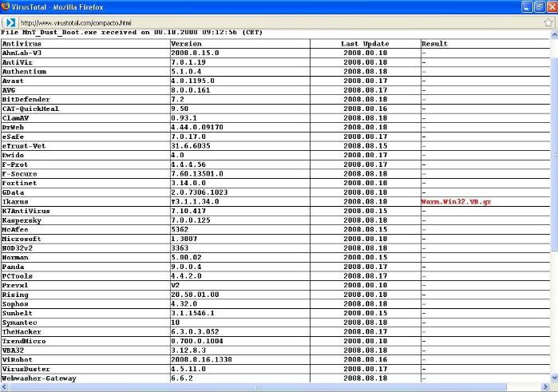Click the Norman row name

[x=15, y=257]
